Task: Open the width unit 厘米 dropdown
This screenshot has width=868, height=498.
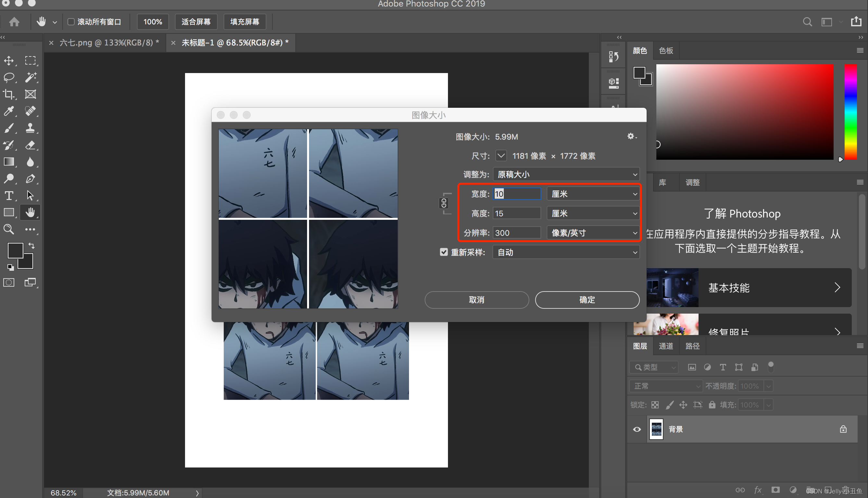Action: pyautogui.click(x=593, y=194)
